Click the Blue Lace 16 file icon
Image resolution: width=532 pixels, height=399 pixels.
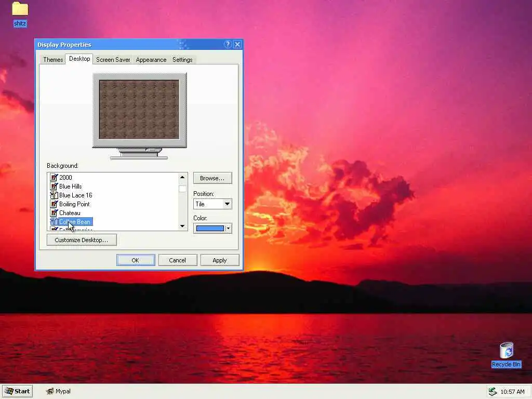[x=54, y=195]
